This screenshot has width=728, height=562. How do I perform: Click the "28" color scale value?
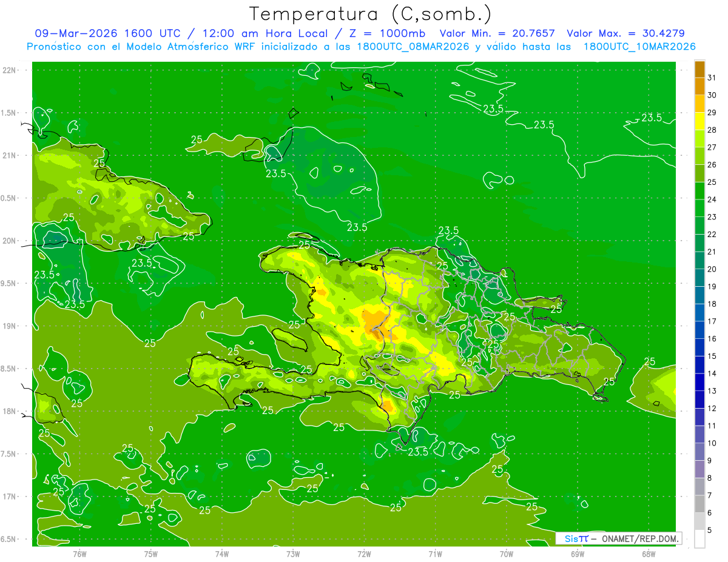tap(712, 130)
